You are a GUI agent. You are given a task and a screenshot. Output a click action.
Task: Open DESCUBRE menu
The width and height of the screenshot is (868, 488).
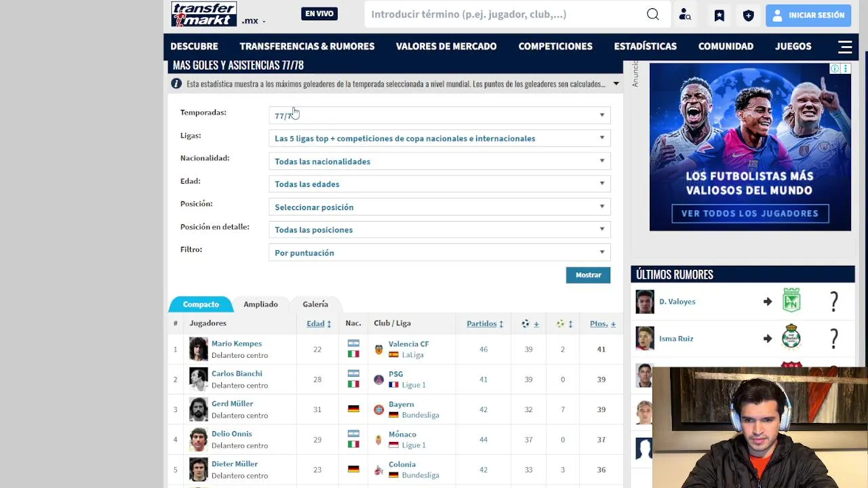pos(194,46)
